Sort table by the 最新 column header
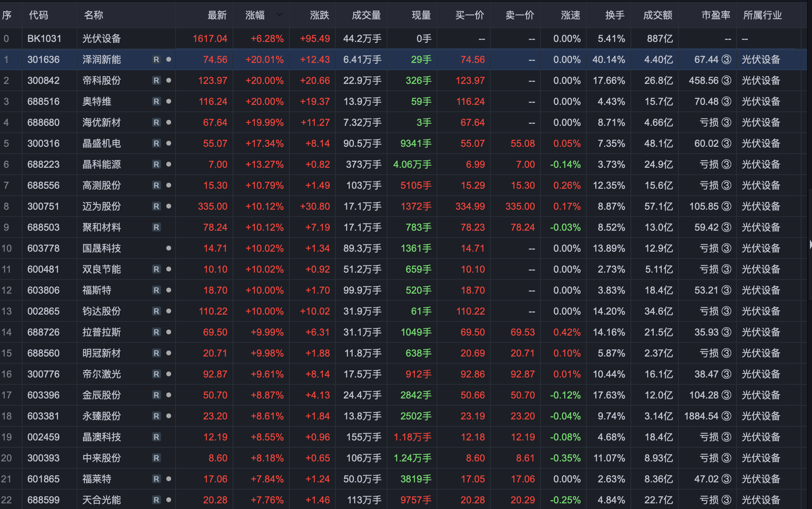The width and height of the screenshot is (812, 509). [216, 15]
